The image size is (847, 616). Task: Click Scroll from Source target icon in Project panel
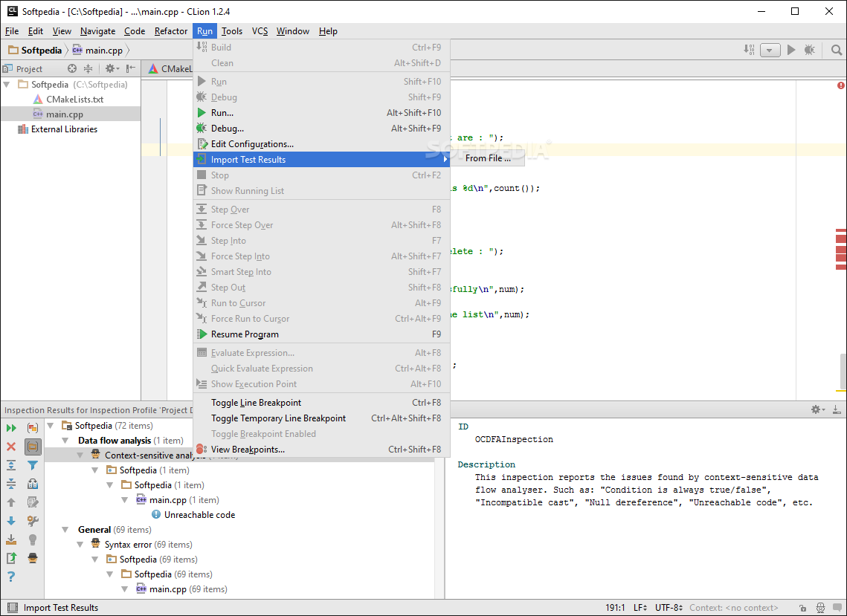pyautogui.click(x=72, y=68)
